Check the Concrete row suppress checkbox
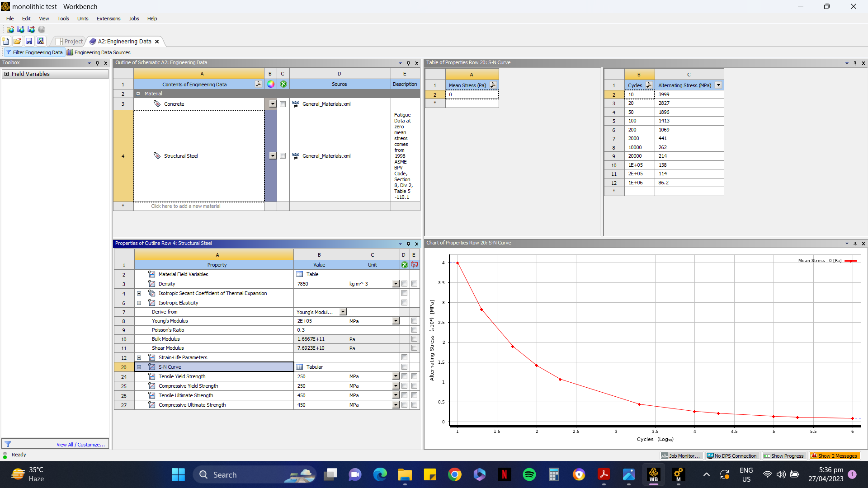Image resolution: width=868 pixels, height=488 pixels. pyautogui.click(x=283, y=104)
